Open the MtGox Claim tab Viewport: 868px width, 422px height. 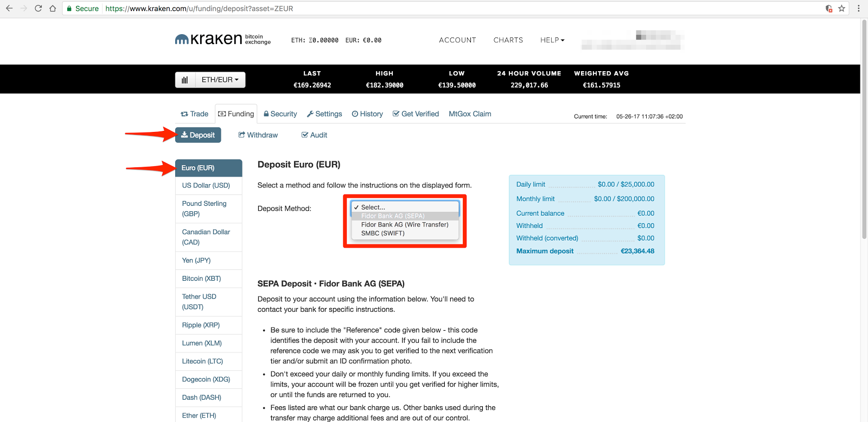click(x=470, y=114)
